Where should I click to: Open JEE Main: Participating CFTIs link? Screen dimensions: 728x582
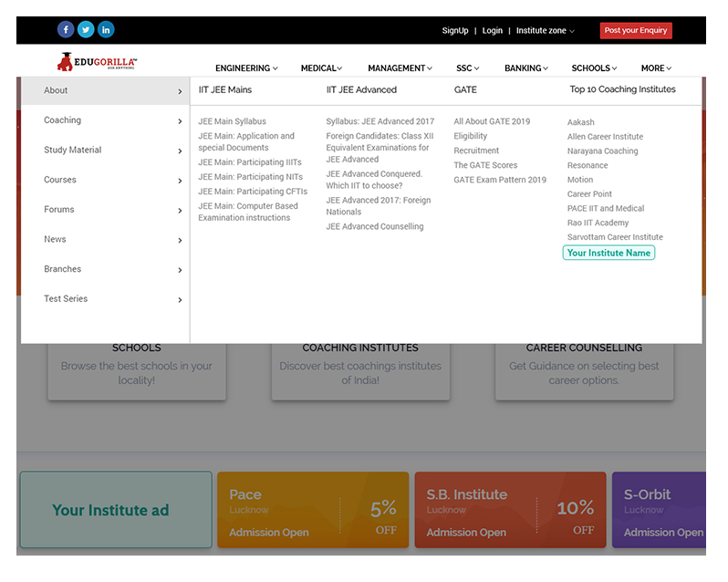coord(253,192)
